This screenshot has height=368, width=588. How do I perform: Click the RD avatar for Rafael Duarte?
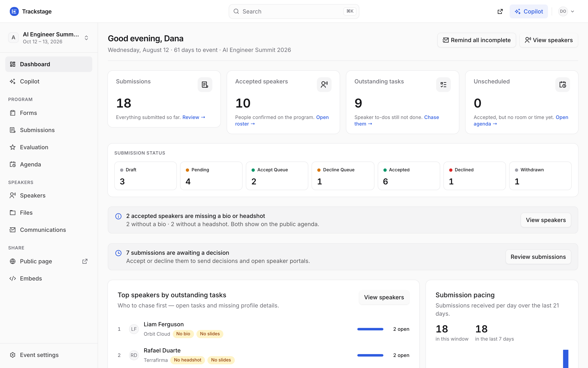[134, 355]
